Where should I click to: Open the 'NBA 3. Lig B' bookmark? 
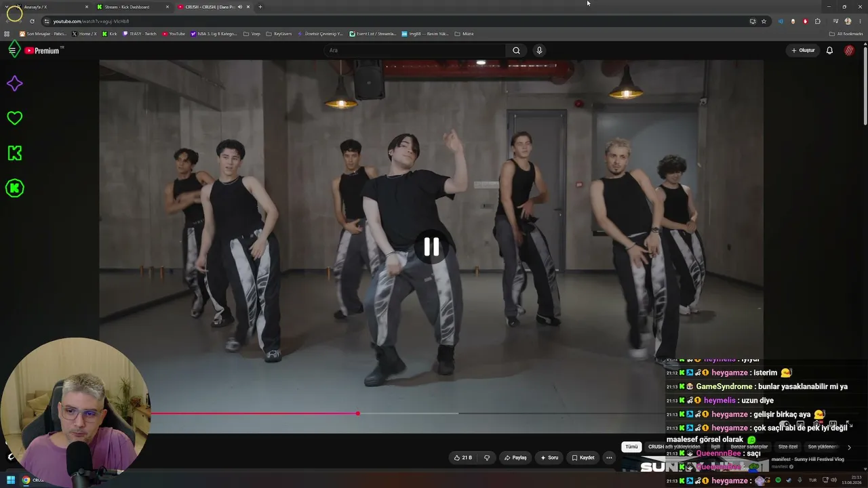(x=214, y=33)
